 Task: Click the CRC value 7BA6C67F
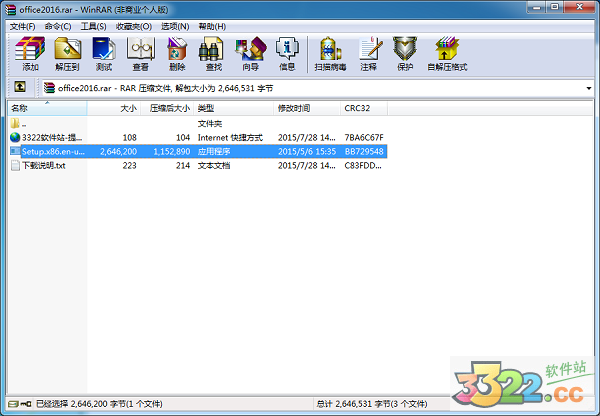[364, 137]
